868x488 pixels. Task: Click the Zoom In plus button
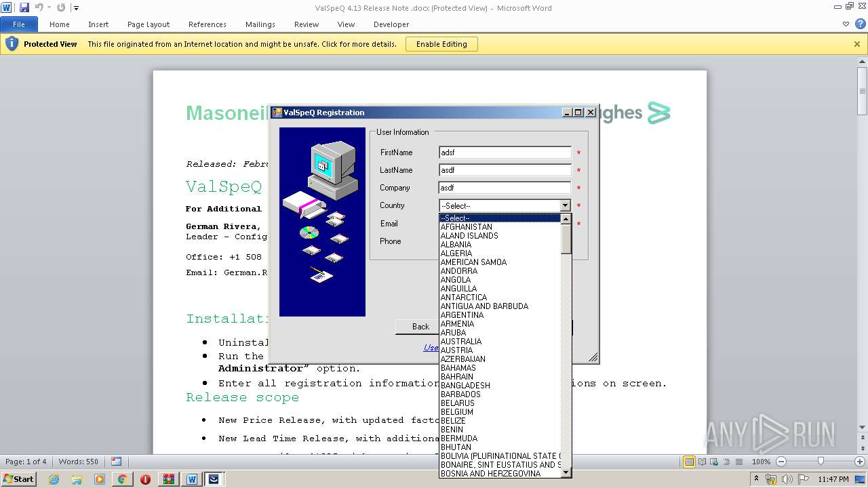(x=860, y=462)
